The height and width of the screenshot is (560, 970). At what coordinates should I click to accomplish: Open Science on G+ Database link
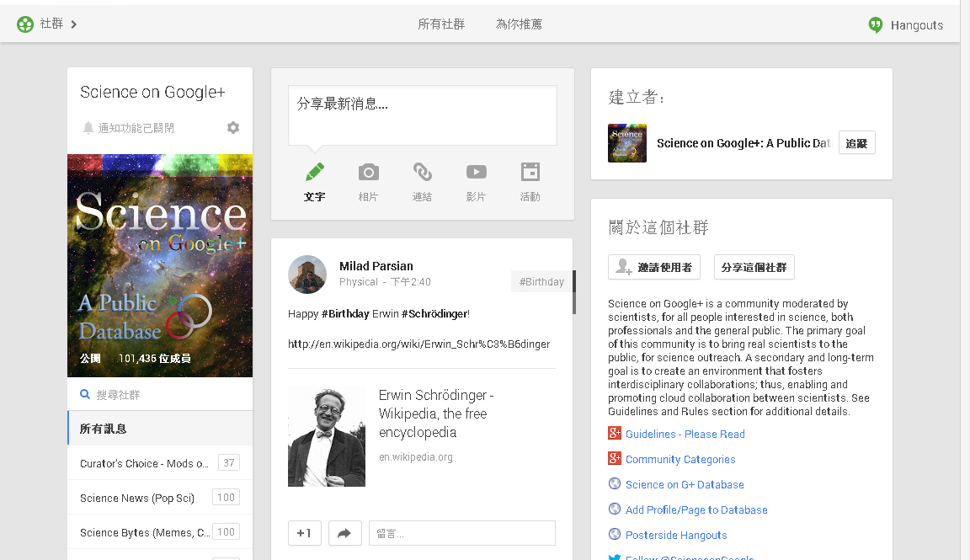point(685,485)
